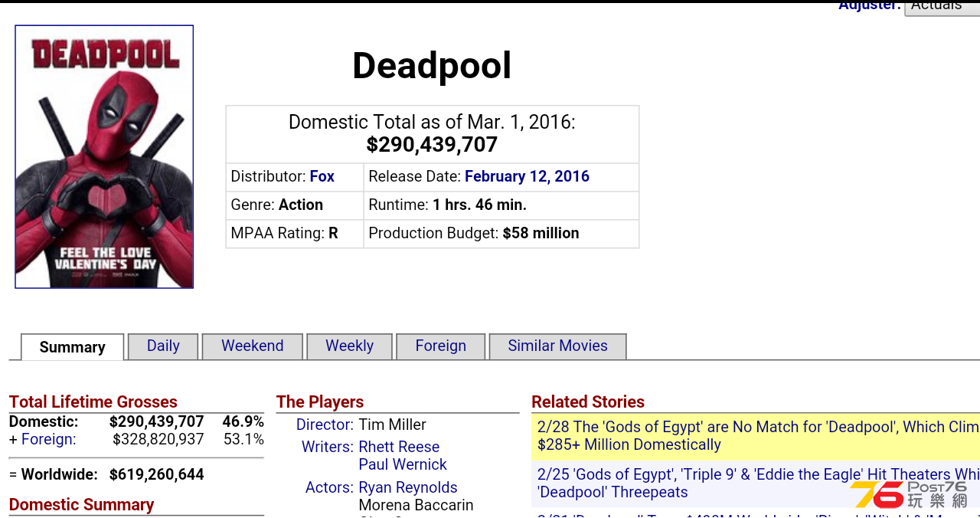The width and height of the screenshot is (980, 518).
Task: Open Ryan Reynolds' page
Action: [x=408, y=487]
